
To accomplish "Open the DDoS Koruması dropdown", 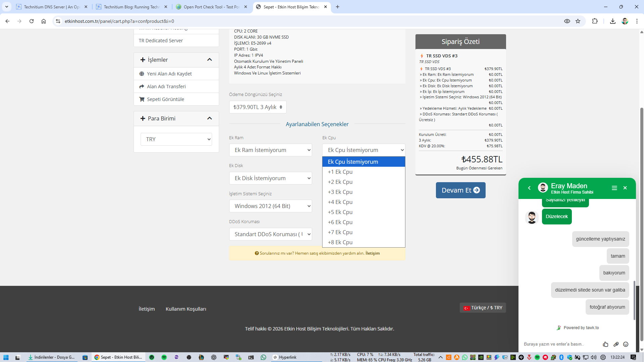I will (270, 234).
